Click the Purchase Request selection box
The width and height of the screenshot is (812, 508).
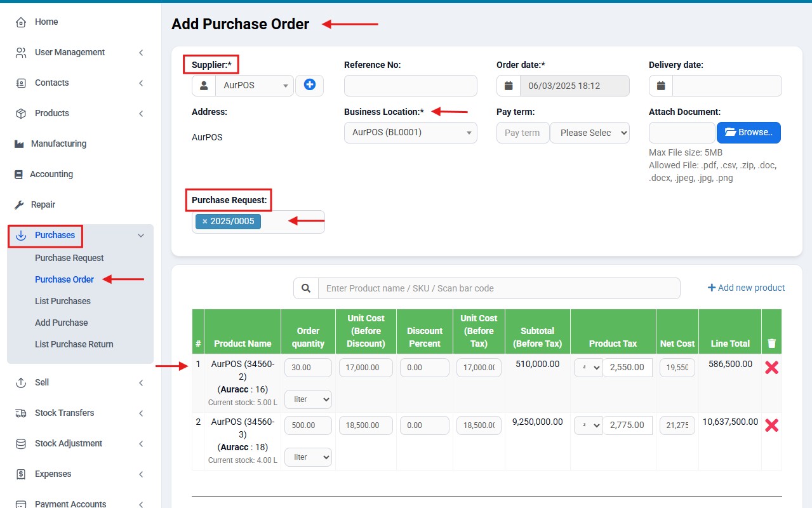pyautogui.click(x=258, y=222)
